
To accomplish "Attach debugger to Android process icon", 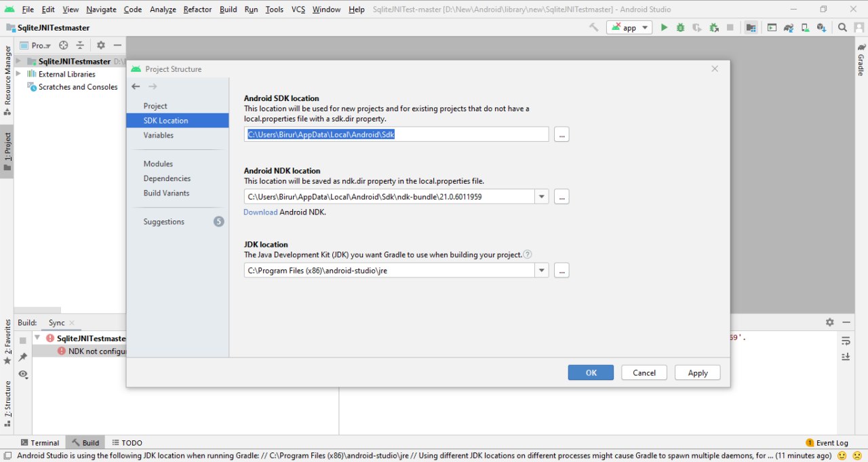I will 713,28.
